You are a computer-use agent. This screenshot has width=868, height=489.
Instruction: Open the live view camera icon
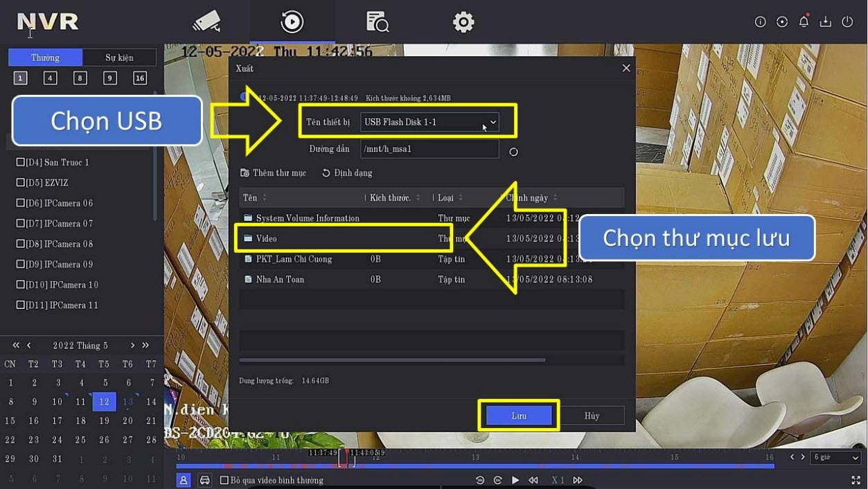point(206,22)
